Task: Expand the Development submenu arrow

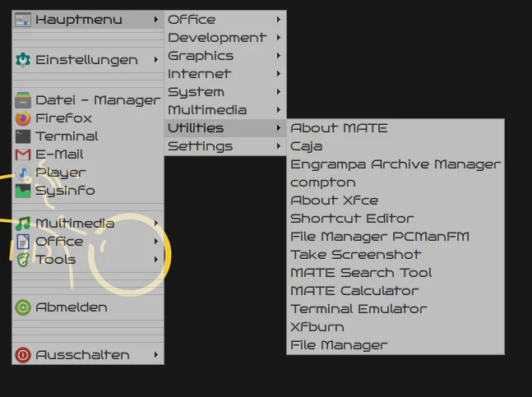Action: click(x=278, y=37)
